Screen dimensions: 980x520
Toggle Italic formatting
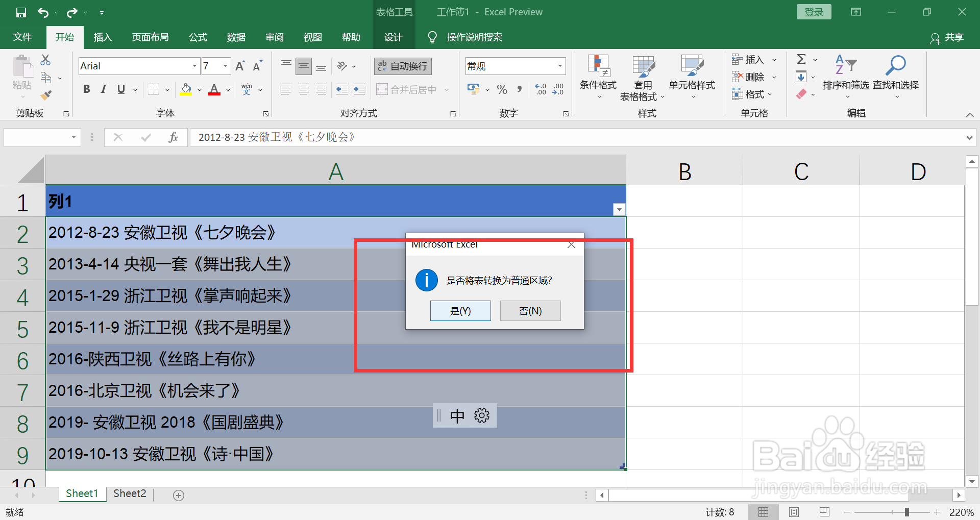click(x=104, y=89)
